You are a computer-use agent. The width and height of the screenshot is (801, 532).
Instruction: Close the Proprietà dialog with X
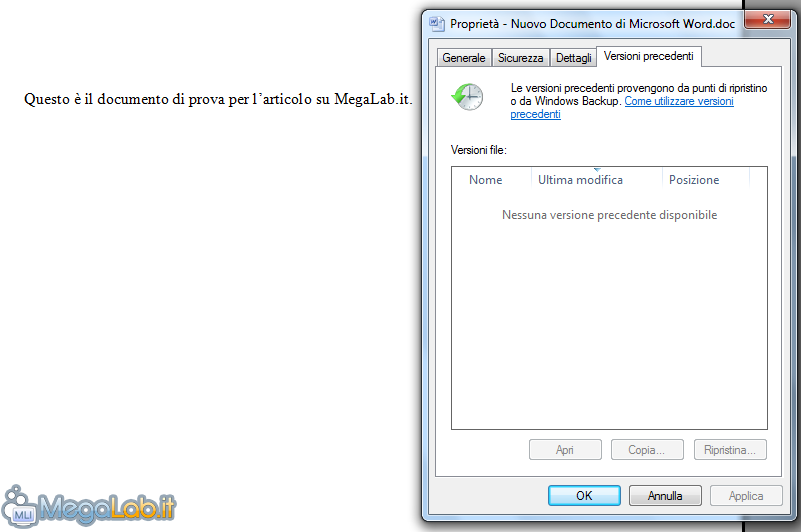pyautogui.click(x=767, y=19)
